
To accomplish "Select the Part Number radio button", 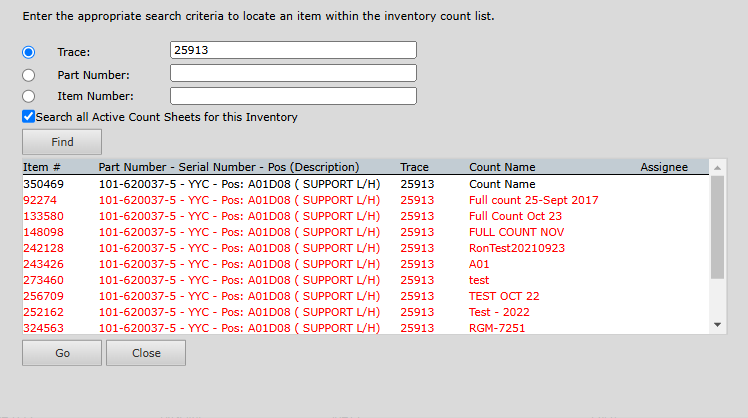I will 29,74.
